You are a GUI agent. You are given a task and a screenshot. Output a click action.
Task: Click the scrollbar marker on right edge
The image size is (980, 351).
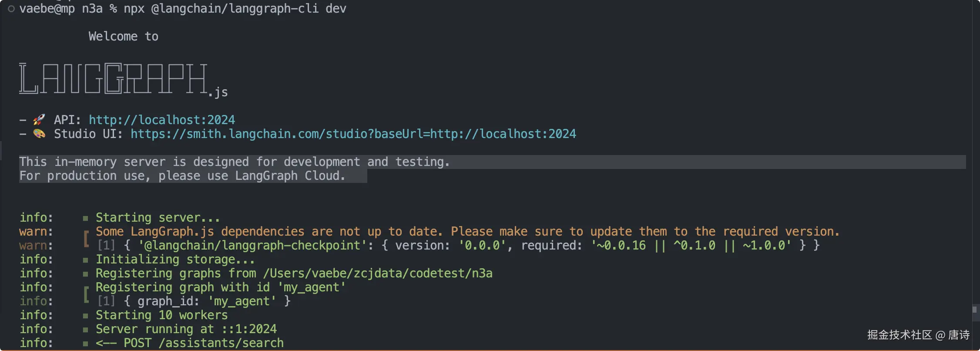(974, 310)
